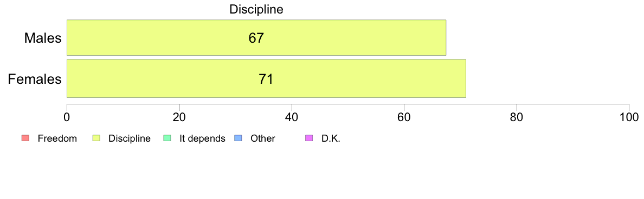Click the 0 tick on the x-axis
The image size is (644, 199).
pyautogui.click(x=67, y=117)
